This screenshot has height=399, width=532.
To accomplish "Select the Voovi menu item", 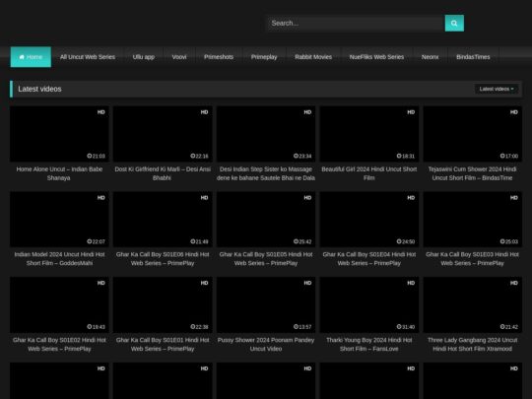I will (179, 57).
